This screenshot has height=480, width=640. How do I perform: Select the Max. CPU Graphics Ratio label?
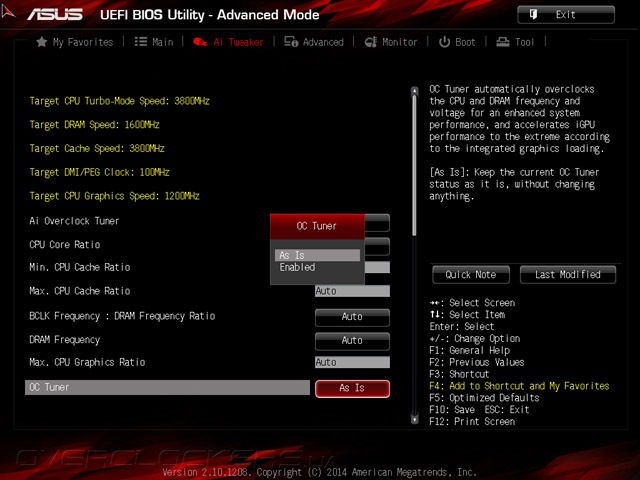pyautogui.click(x=87, y=362)
